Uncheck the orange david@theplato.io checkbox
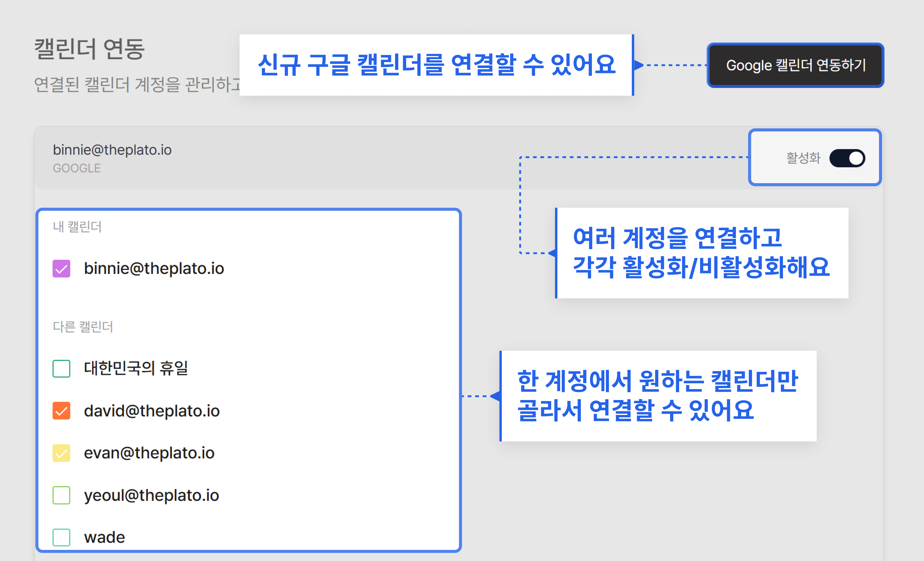The width and height of the screenshot is (924, 561). click(x=61, y=411)
